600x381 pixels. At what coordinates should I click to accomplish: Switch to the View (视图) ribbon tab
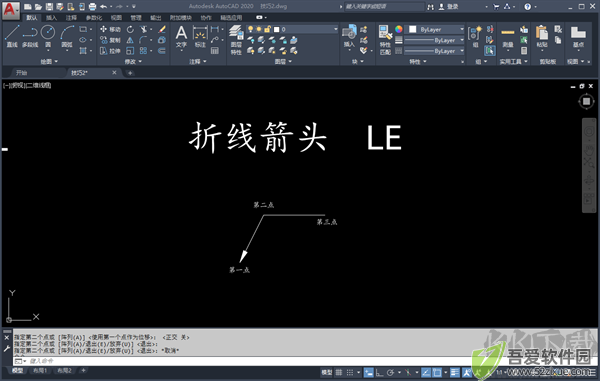(116, 18)
